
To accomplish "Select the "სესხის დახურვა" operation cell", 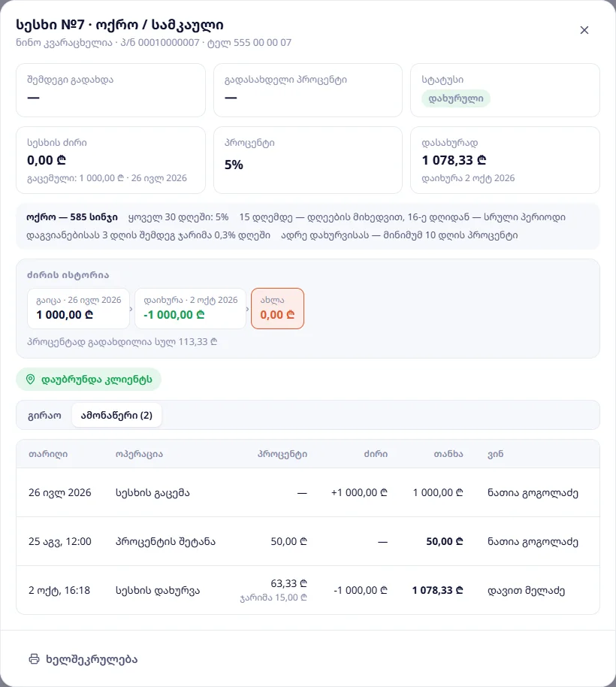I will click(158, 590).
